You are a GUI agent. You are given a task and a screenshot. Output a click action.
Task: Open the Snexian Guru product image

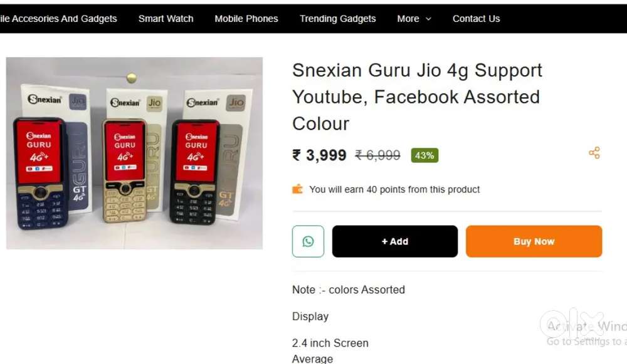(134, 153)
